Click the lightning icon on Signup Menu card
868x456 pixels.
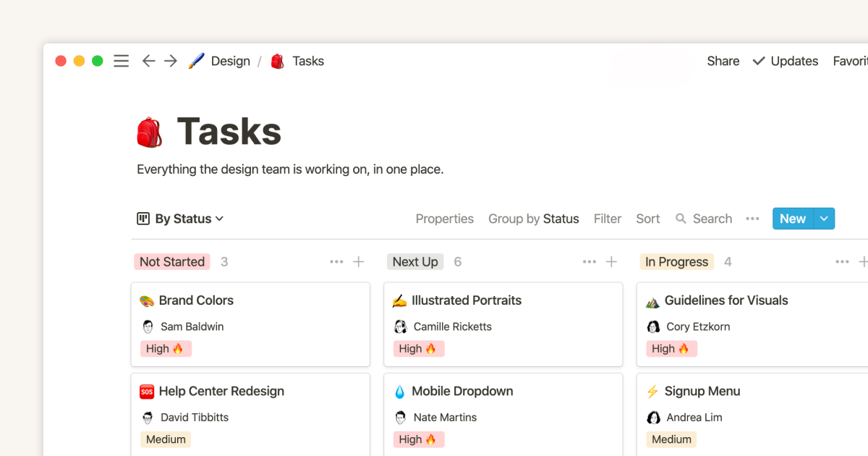pos(652,391)
